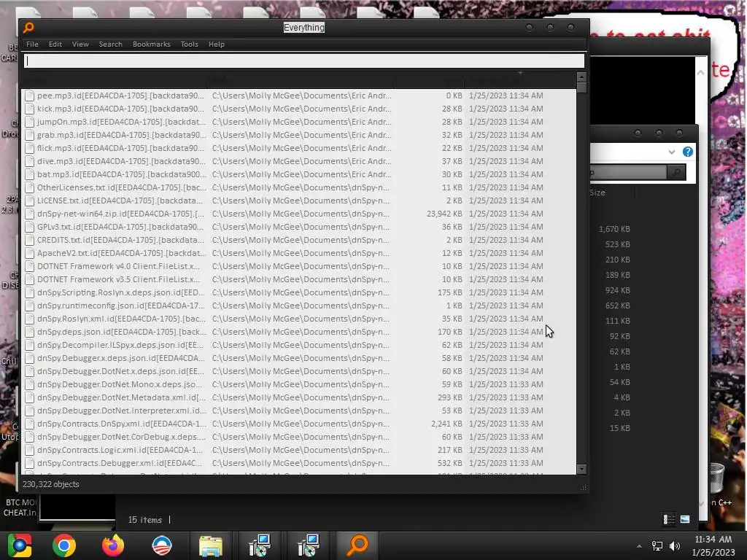Show hidden tray icons arrow

(x=639, y=546)
